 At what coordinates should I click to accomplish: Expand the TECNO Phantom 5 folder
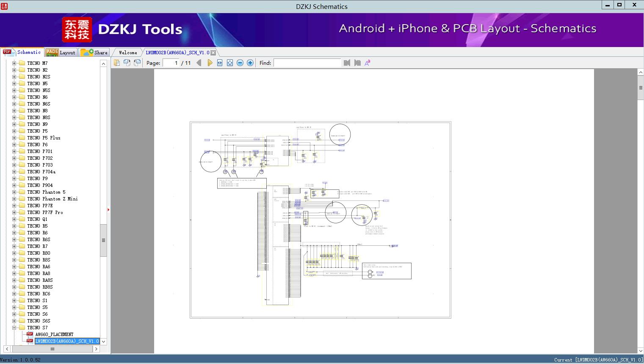coord(14,192)
